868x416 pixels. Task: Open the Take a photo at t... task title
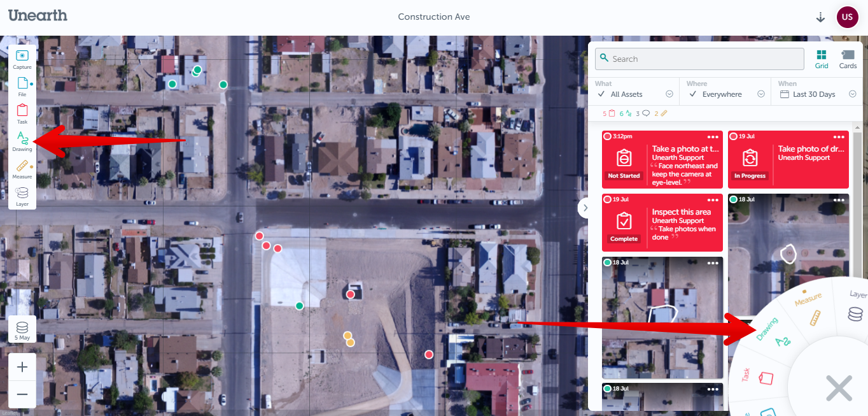click(x=685, y=148)
